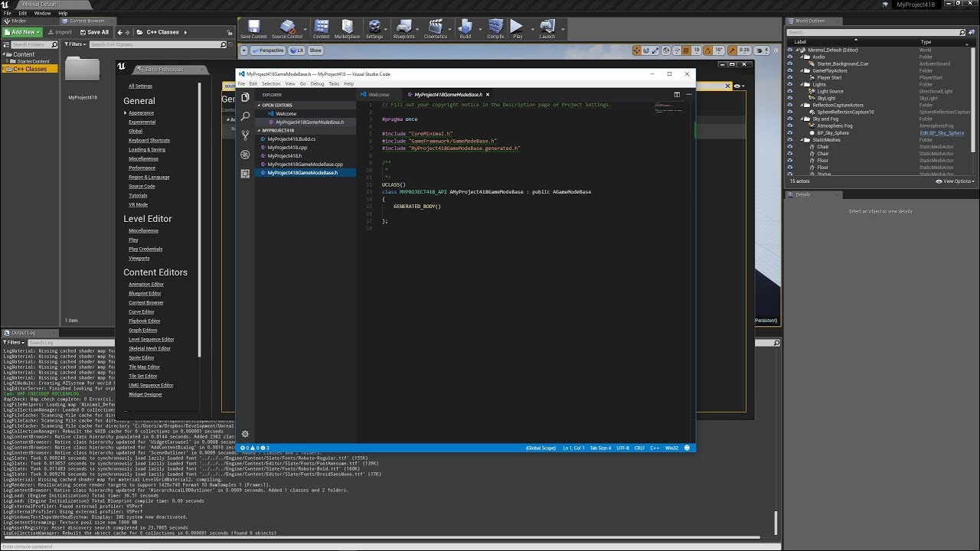Open the Blueprints toolbar button

(403, 29)
